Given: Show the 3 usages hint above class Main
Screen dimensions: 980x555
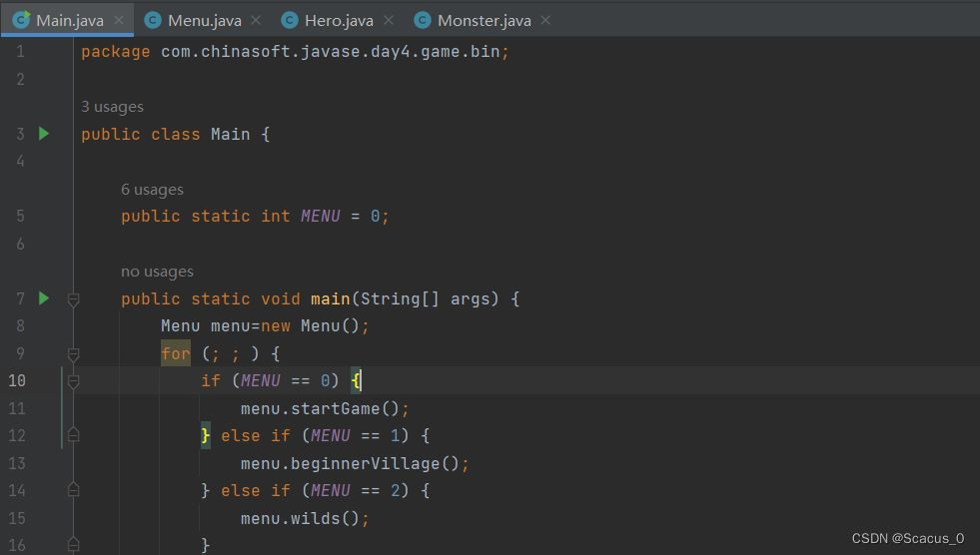Looking at the screenshot, I should pos(112,107).
